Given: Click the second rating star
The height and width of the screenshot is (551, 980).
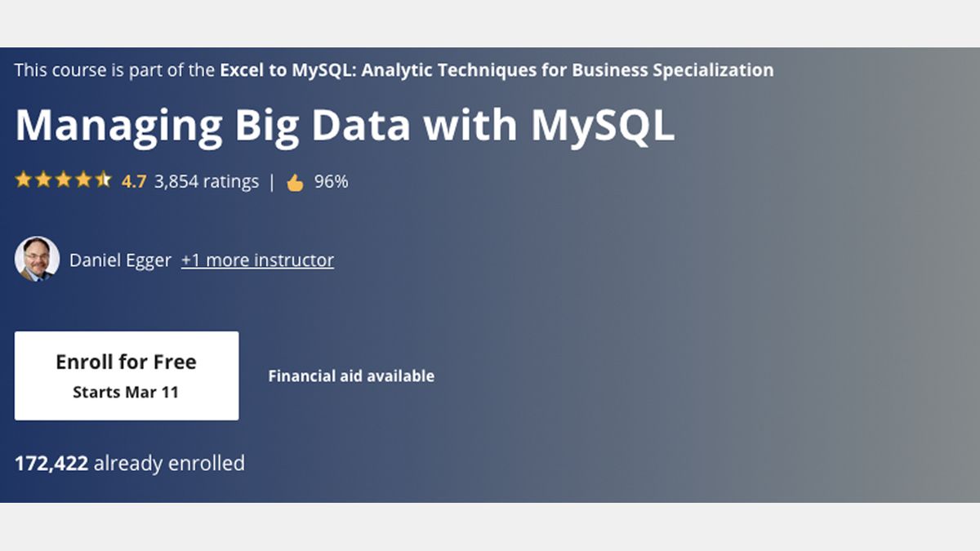Looking at the screenshot, I should tap(43, 180).
